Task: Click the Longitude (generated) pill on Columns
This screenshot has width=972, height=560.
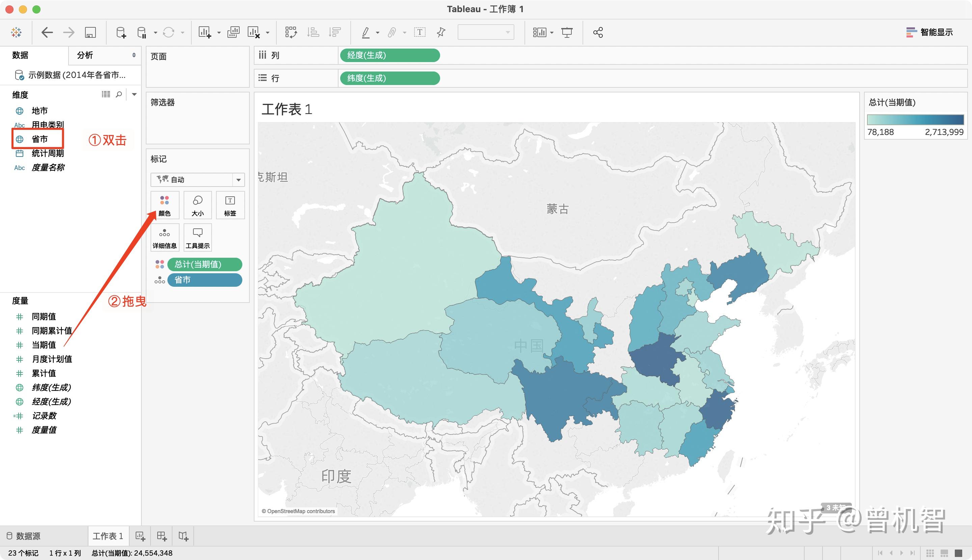Action: tap(389, 55)
